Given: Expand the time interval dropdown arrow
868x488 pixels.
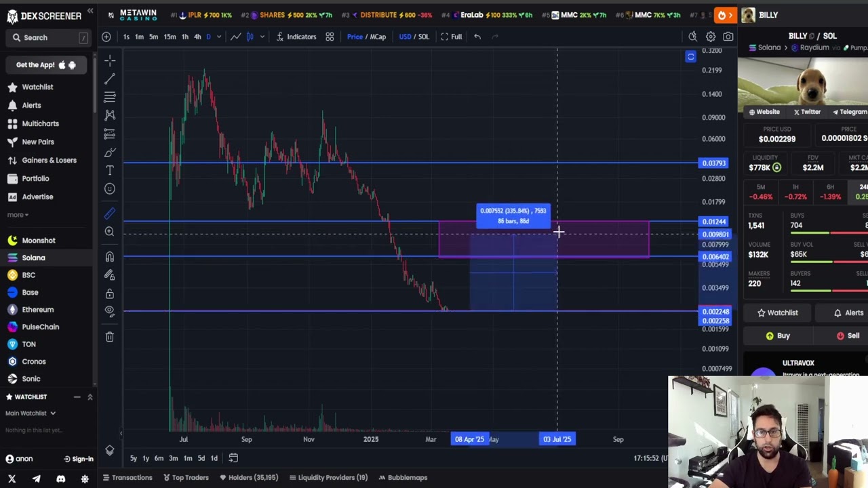Looking at the screenshot, I should [218, 37].
